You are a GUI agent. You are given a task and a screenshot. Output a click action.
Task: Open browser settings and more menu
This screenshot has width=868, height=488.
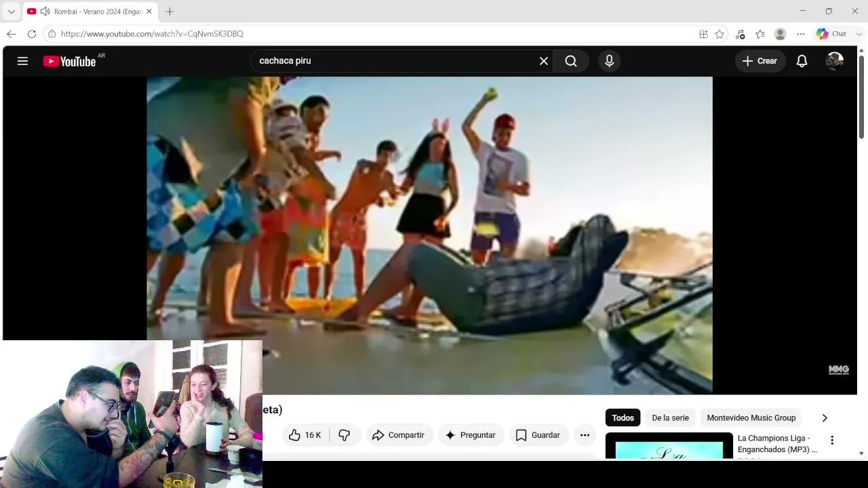point(801,34)
